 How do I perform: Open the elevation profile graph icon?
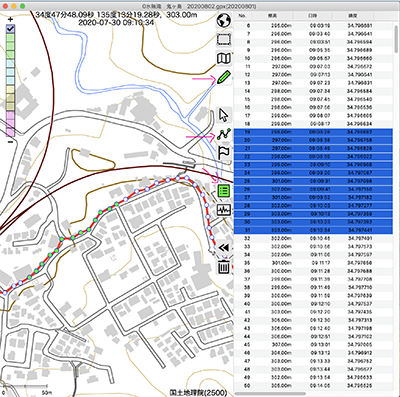click(x=224, y=210)
